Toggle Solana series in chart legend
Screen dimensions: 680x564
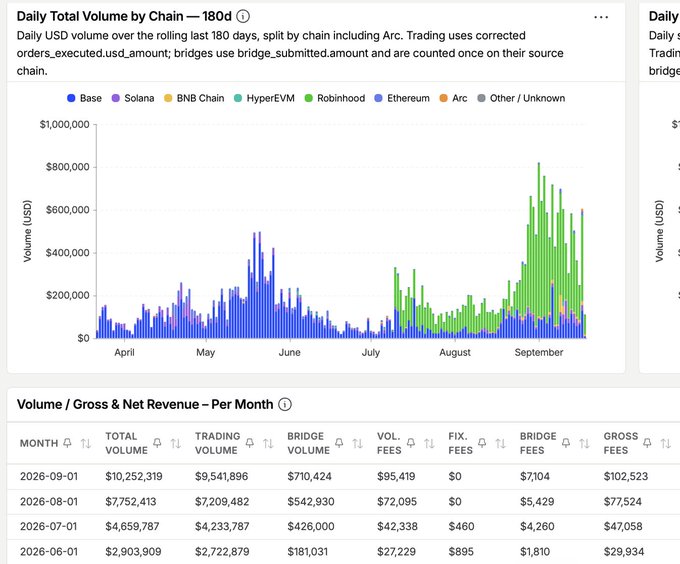click(x=133, y=98)
